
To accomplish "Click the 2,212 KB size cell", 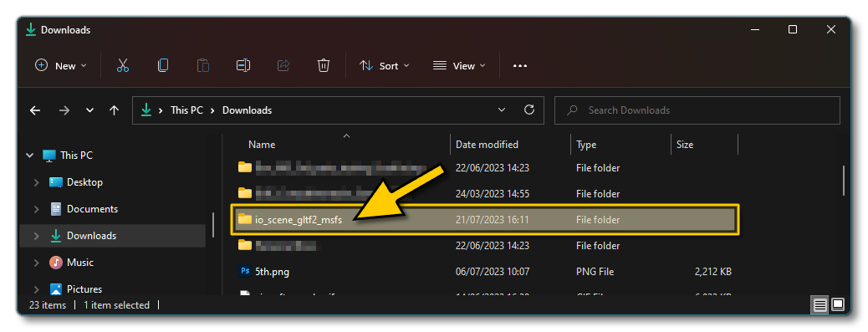I will click(713, 272).
